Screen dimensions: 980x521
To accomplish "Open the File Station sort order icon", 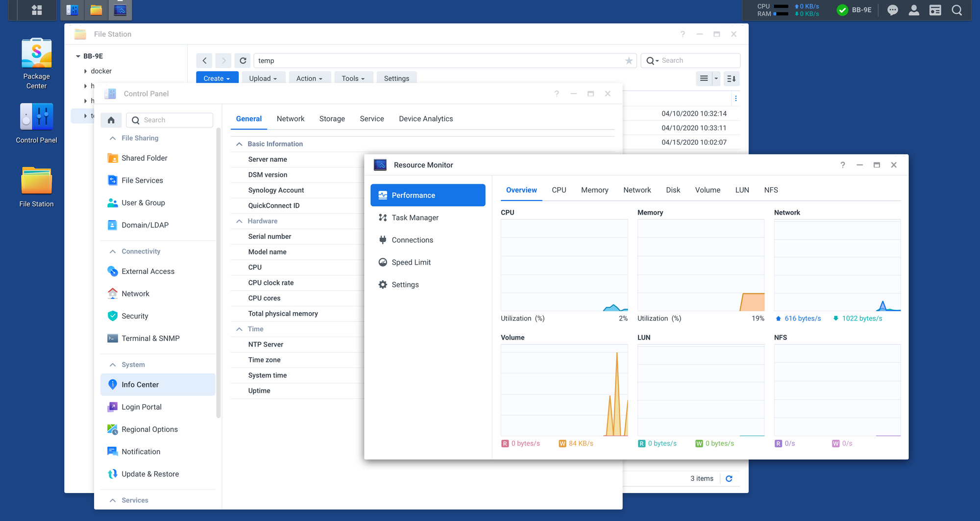I will [732, 78].
